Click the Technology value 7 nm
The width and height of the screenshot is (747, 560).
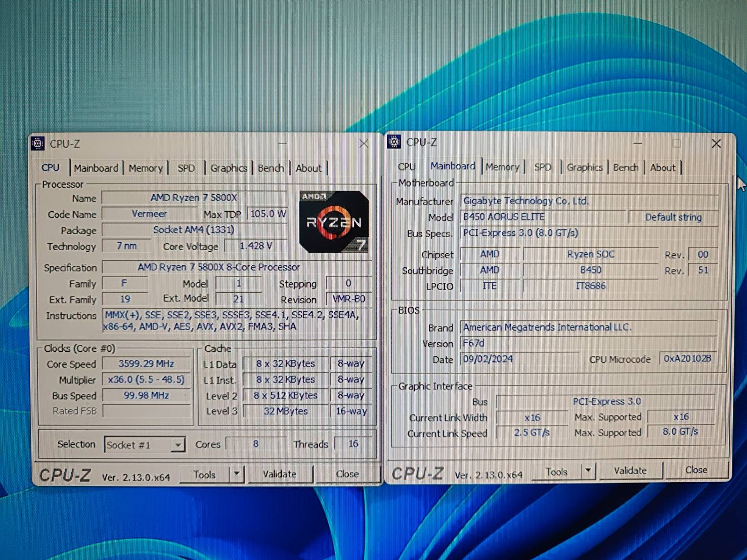(126, 246)
